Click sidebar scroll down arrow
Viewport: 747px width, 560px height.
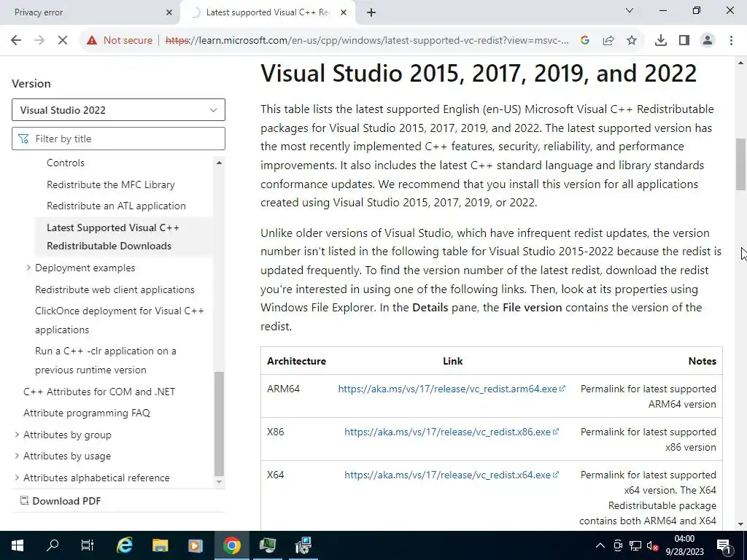[x=219, y=481]
